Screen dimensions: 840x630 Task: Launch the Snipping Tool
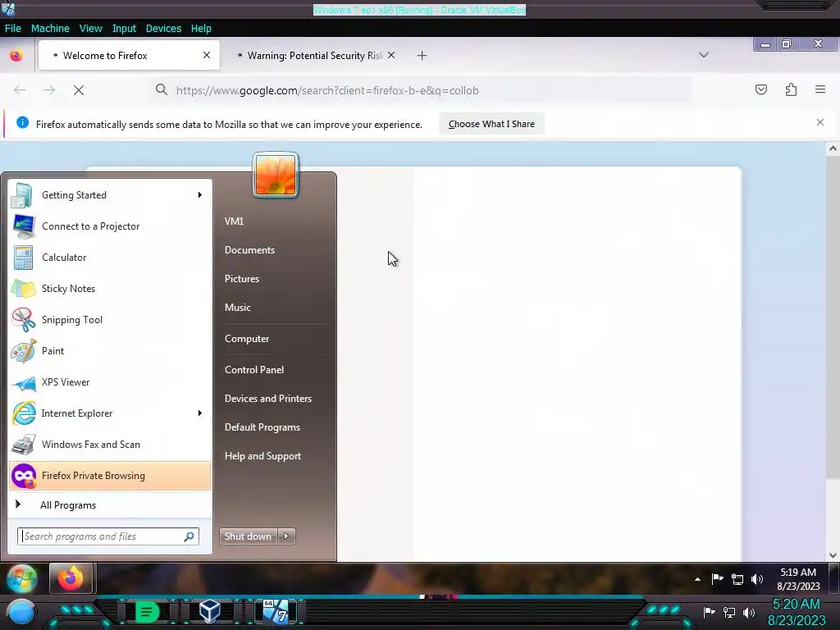point(110,319)
